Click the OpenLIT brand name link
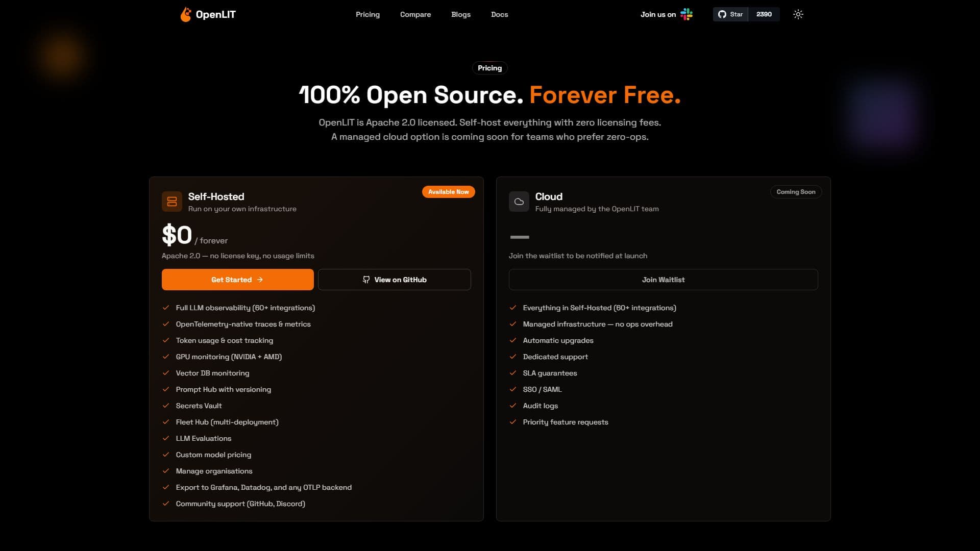The image size is (980, 551). pyautogui.click(x=216, y=14)
